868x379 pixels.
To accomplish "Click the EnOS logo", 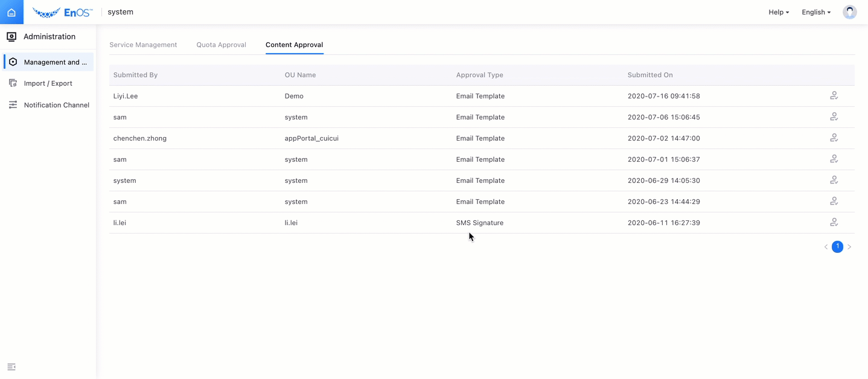I will coord(62,12).
